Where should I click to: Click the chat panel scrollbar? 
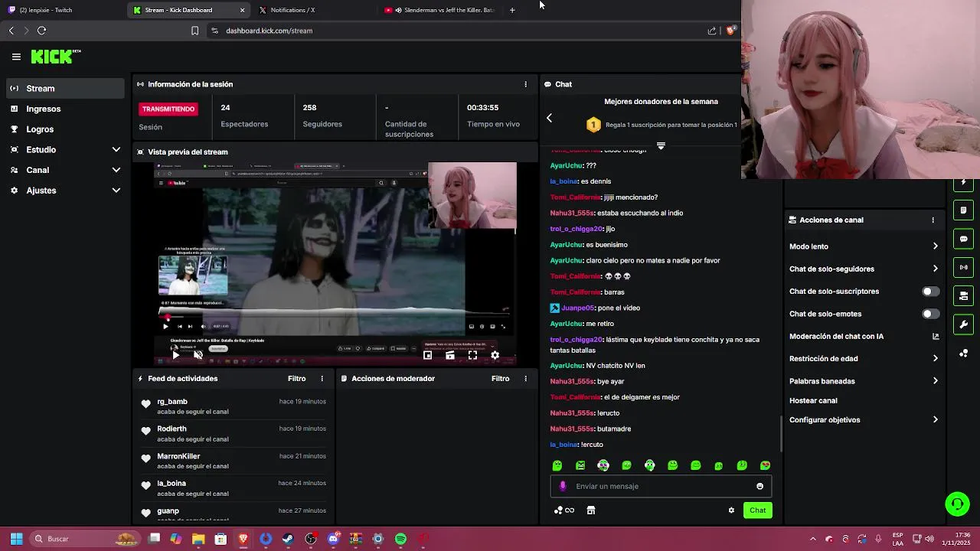point(781,434)
